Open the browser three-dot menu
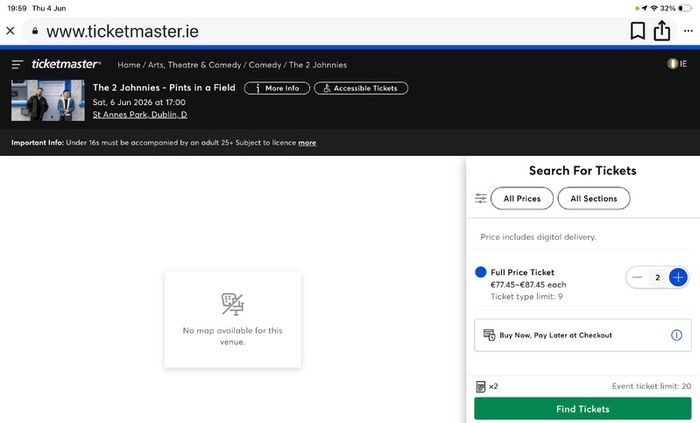Viewport: 700px width, 423px height. 688,31
